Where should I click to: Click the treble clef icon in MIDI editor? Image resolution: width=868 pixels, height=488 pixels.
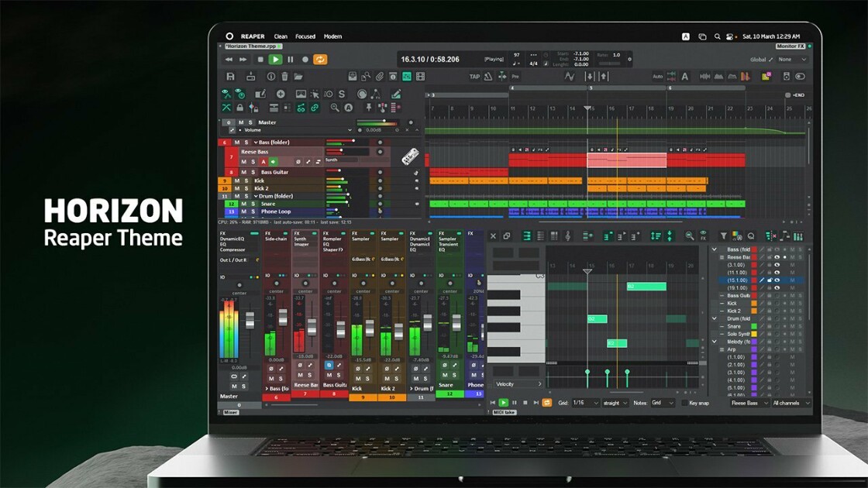click(x=567, y=236)
